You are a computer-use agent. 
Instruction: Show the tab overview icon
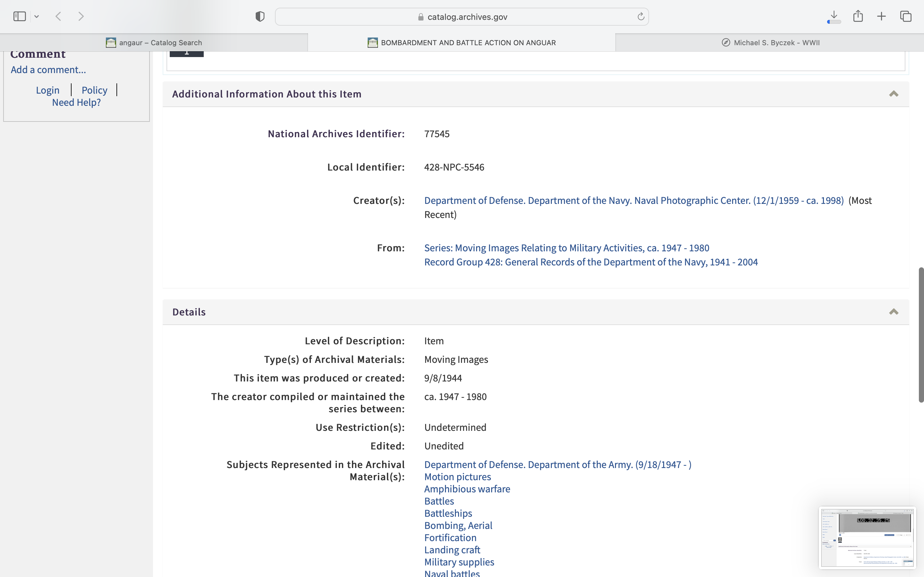pos(906,16)
